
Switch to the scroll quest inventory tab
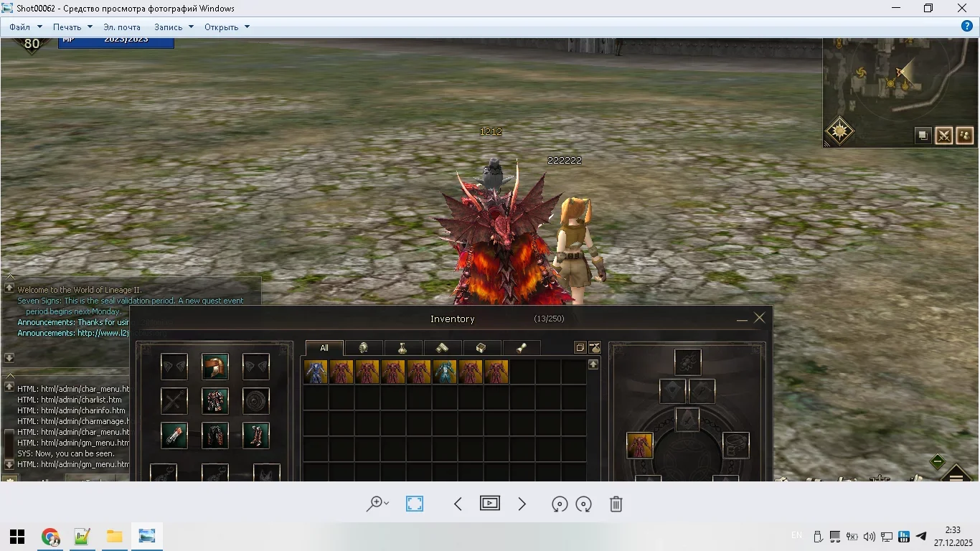522,348
